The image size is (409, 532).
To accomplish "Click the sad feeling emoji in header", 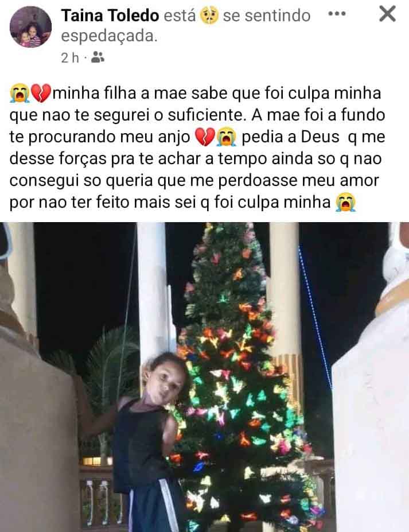I will click(x=209, y=15).
